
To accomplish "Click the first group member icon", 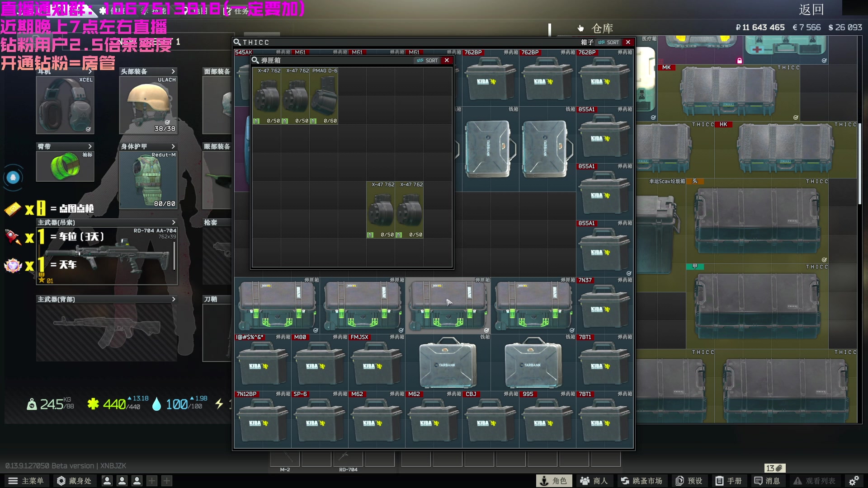I will coord(107,481).
